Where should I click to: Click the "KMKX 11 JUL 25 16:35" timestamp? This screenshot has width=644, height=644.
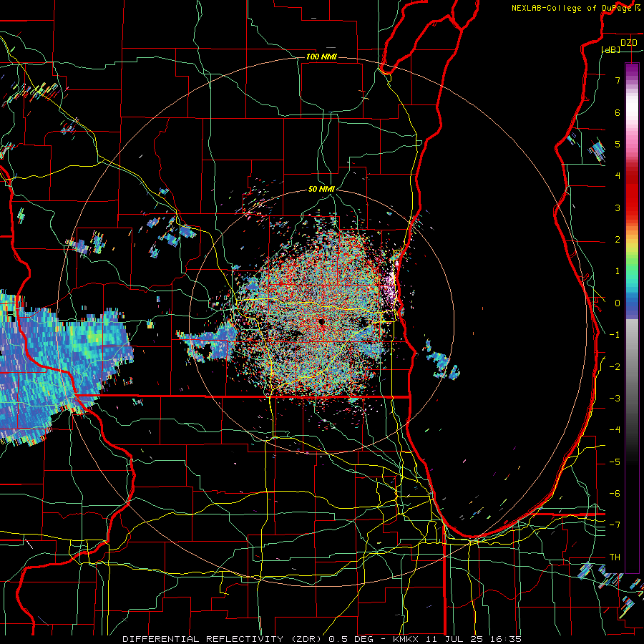[457, 639]
